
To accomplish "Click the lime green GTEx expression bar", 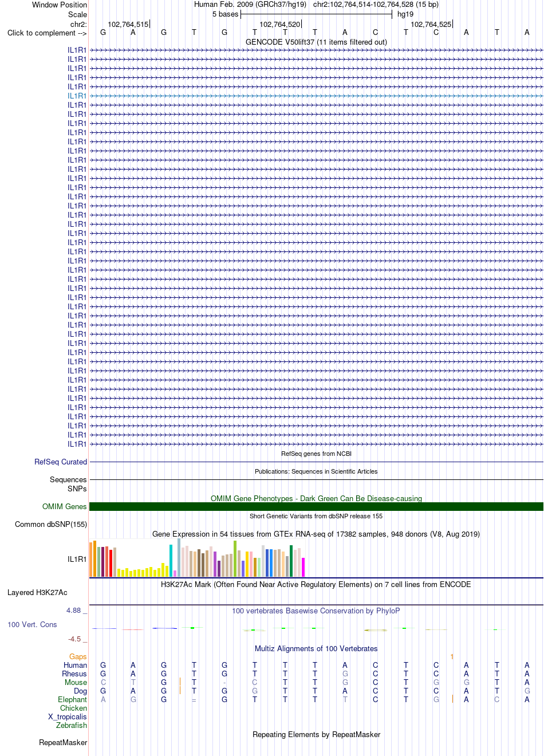I will 235,558.
